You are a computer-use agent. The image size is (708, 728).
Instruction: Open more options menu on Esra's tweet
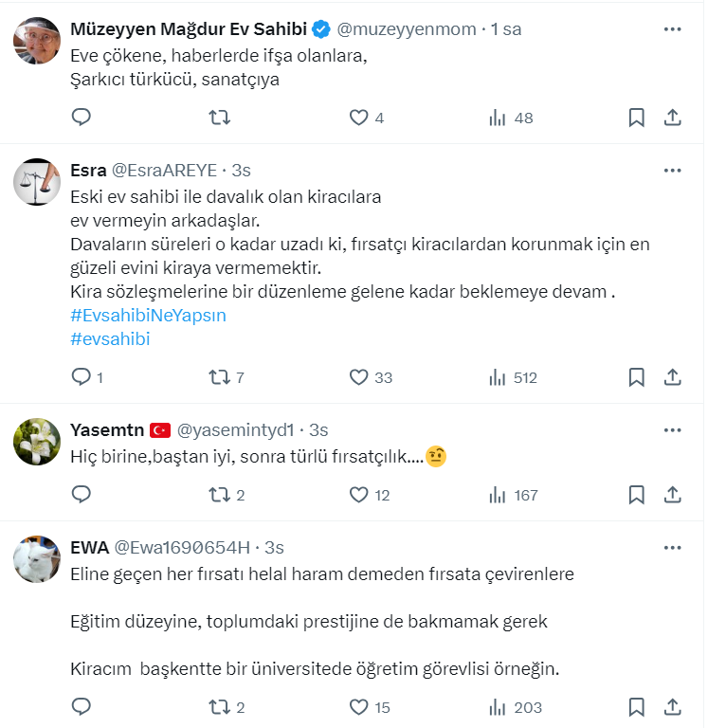[x=672, y=171]
